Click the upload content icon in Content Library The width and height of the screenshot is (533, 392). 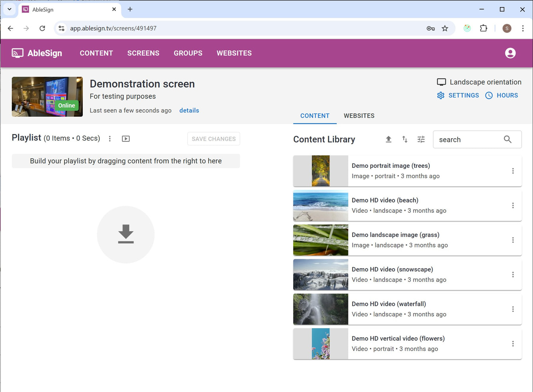click(388, 139)
